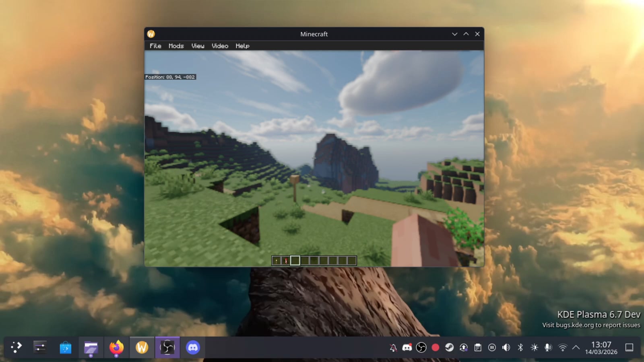The image size is (644, 362).
Task: Click the Help menu item
Action: 242,46
